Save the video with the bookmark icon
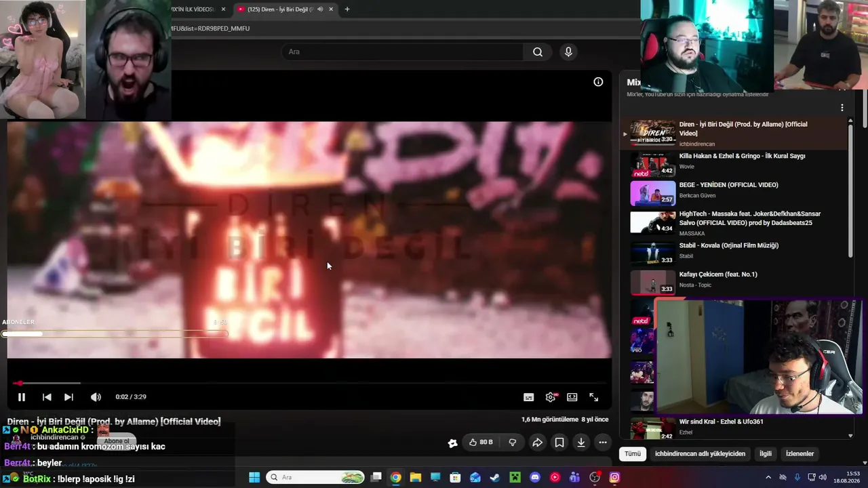868x488 pixels. coord(559,443)
